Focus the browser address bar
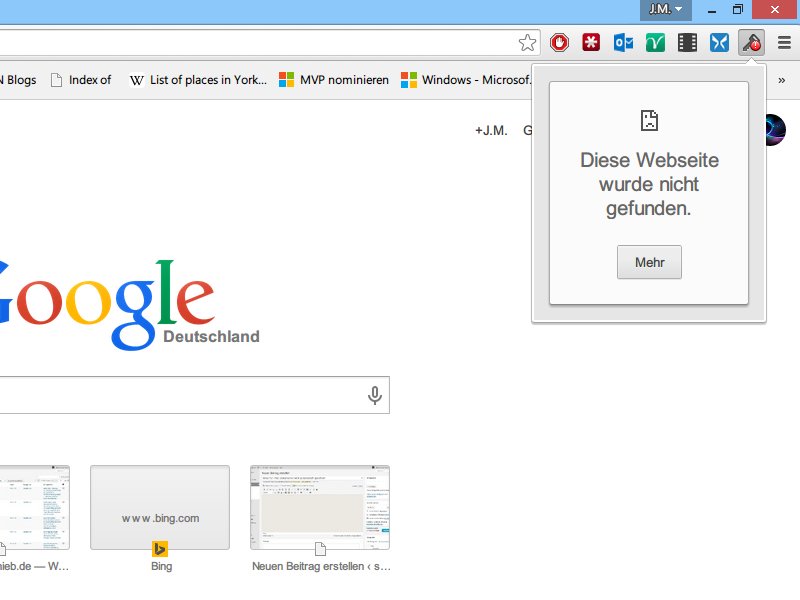The width and height of the screenshot is (800, 600). 270,43
